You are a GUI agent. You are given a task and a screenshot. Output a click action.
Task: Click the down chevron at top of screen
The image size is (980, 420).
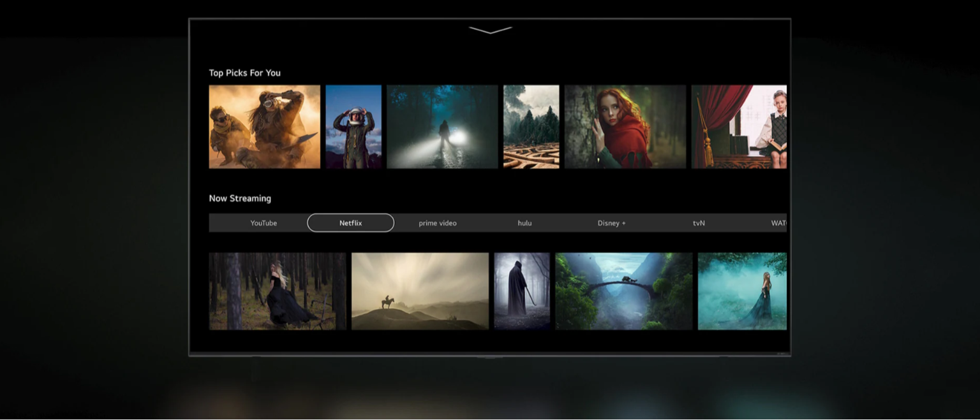pyautogui.click(x=490, y=30)
